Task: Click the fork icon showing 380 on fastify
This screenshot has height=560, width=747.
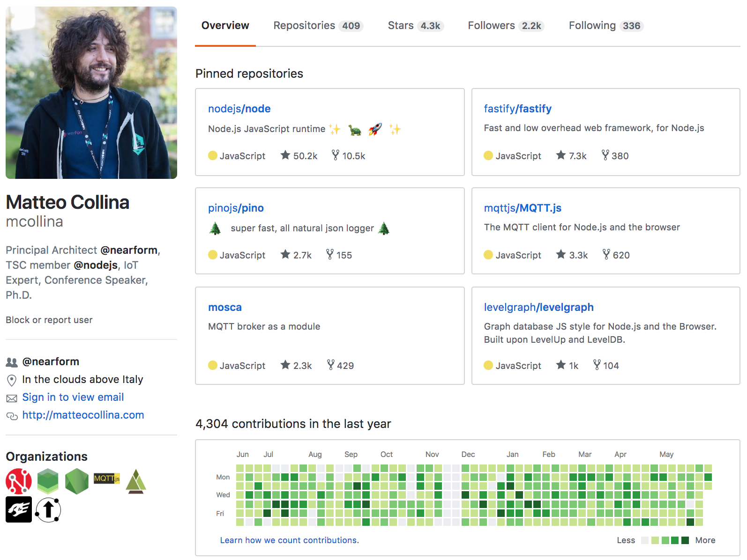Action: coord(605,155)
